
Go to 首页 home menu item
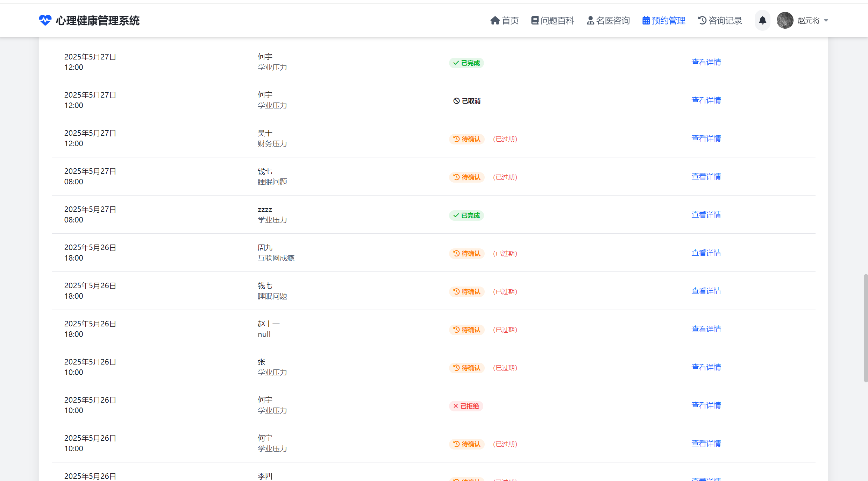pyautogui.click(x=504, y=21)
